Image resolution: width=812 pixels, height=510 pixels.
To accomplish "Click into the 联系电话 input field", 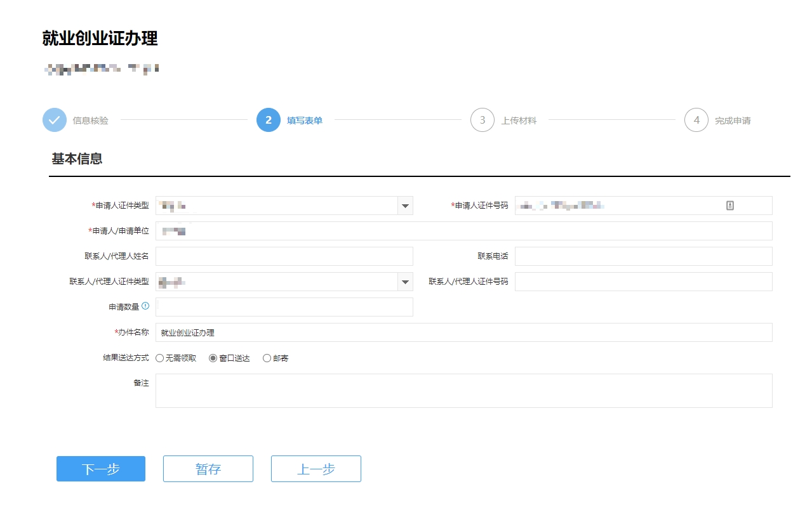I will click(x=643, y=256).
